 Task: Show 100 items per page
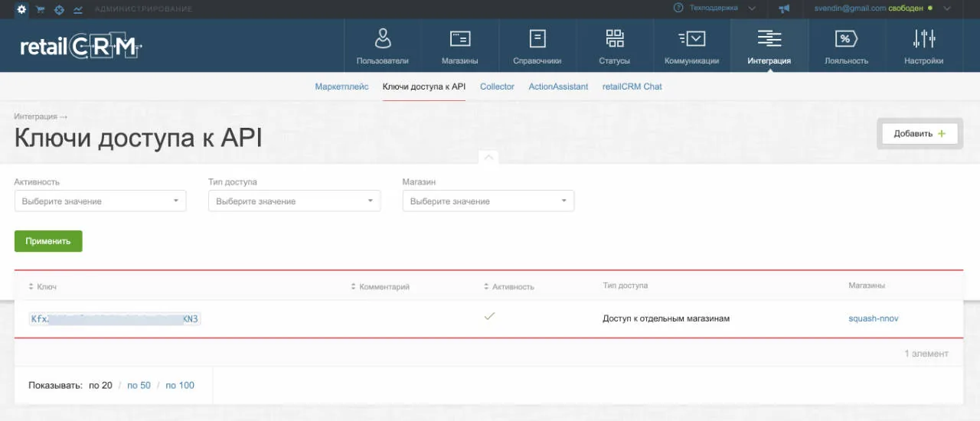click(x=180, y=385)
